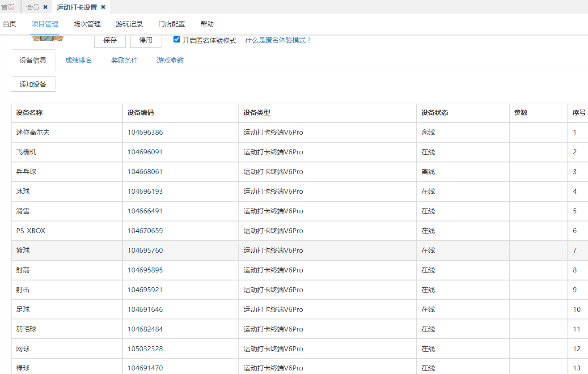The height and width of the screenshot is (374, 588).
Task: Click the 保存 button
Action: 110,40
